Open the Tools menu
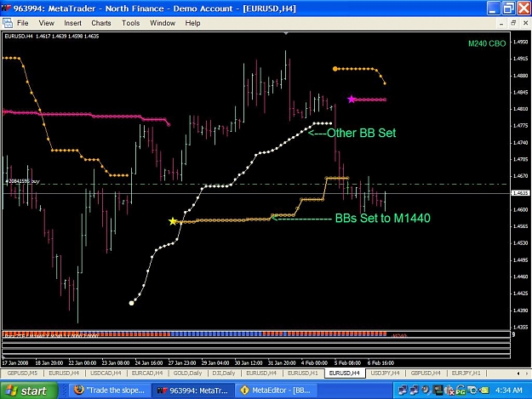The height and width of the screenshot is (399, 532). click(x=130, y=23)
